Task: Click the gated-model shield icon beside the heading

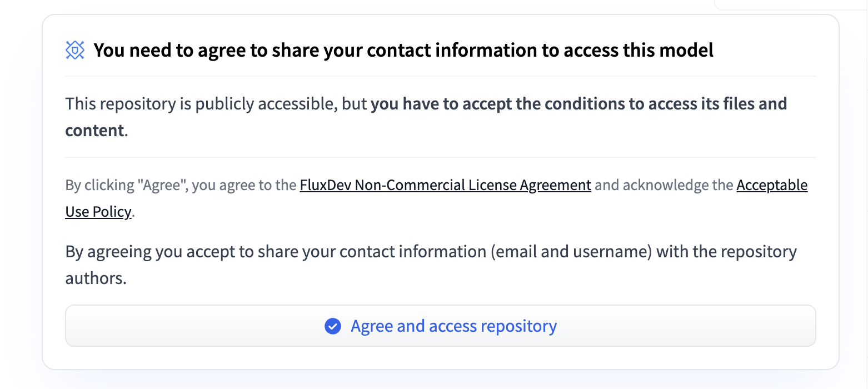Action: (75, 51)
